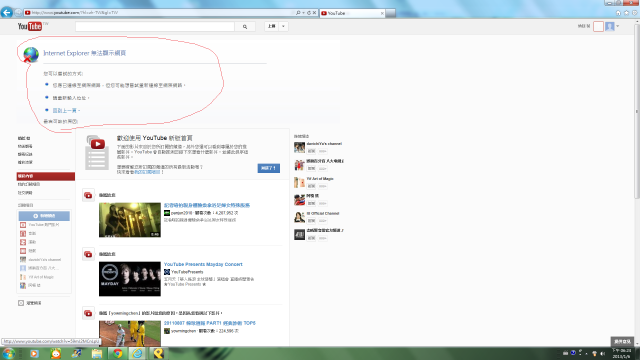Subscribe to danichiYa's channel in recommended list

311,151
